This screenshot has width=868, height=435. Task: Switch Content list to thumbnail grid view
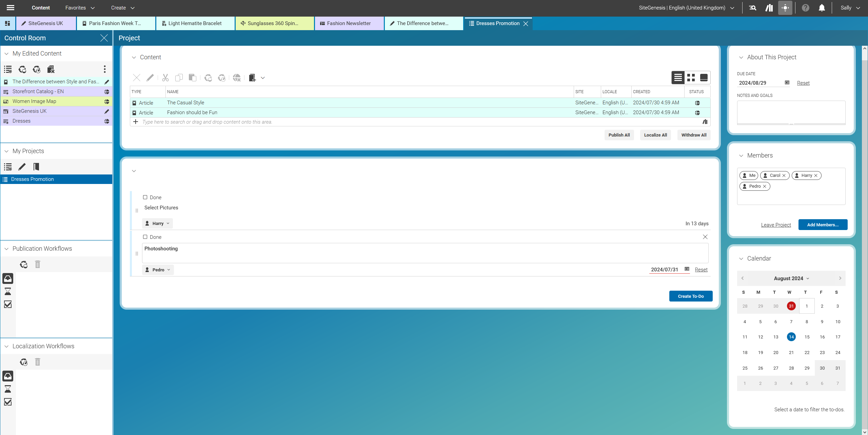coord(691,78)
